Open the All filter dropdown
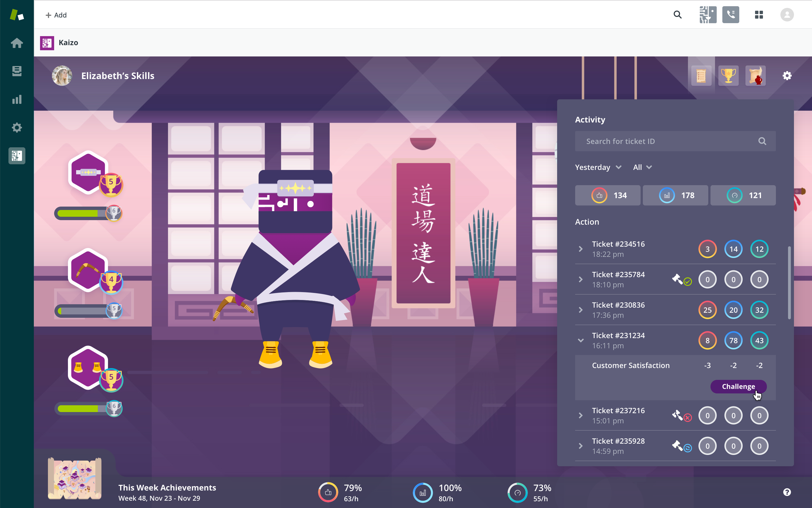Screen dimensions: 812x508 click(642, 167)
